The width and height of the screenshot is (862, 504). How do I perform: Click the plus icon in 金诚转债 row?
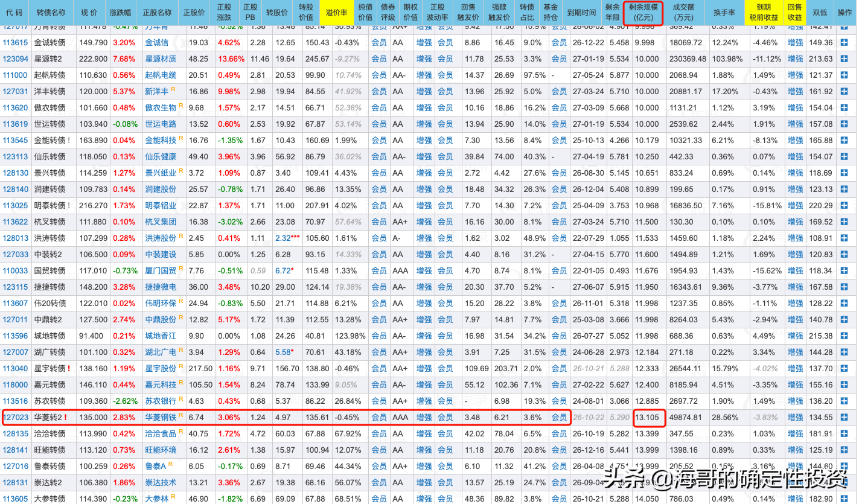844,43
